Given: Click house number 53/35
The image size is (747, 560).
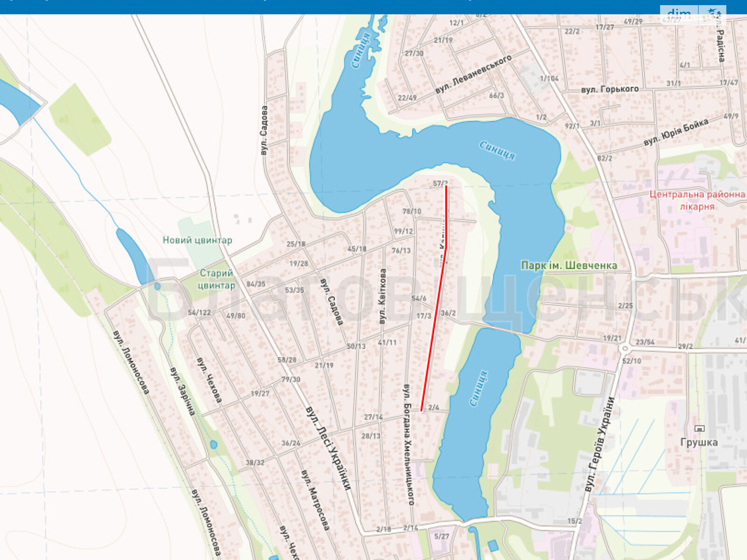Looking at the screenshot, I should pos(295,290).
